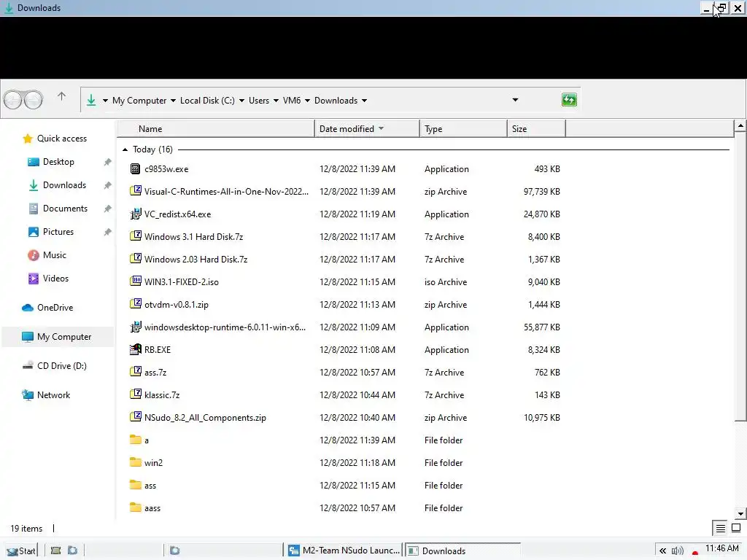Sort files by Type column
Viewport: 747px width, 560px height.
point(463,128)
